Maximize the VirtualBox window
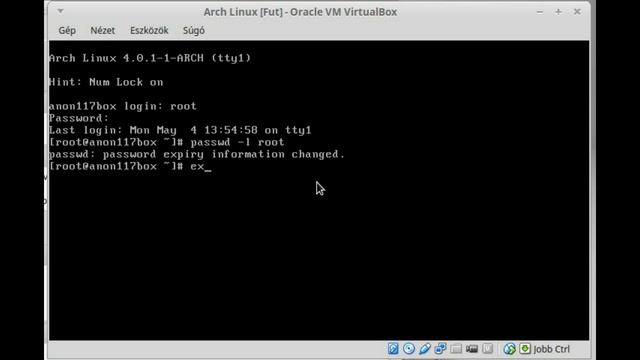This screenshot has width=640, height=360. 558,12
